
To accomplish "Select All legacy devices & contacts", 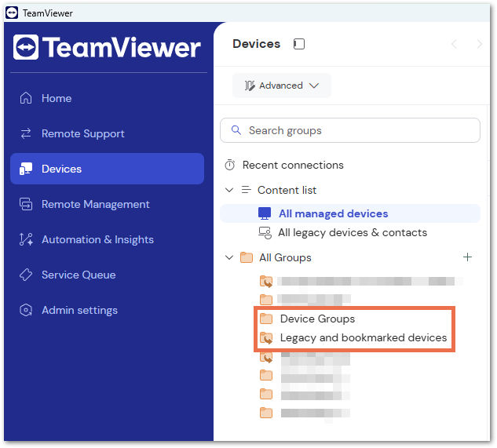I will (x=353, y=232).
